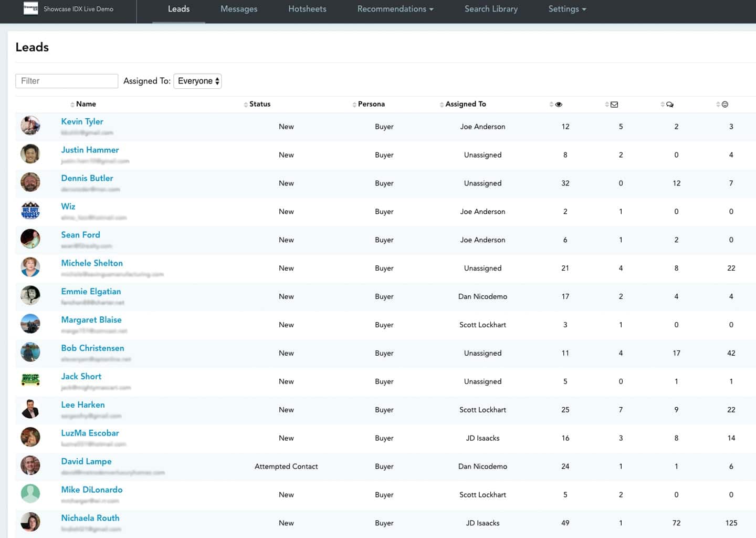Expand the Recommendations dropdown menu
The height and width of the screenshot is (538, 756).
point(395,9)
